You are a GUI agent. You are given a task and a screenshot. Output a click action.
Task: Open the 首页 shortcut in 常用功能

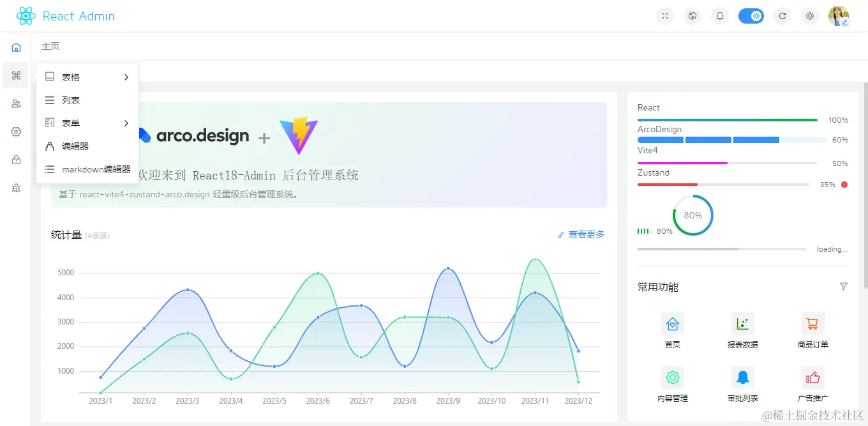[672, 323]
